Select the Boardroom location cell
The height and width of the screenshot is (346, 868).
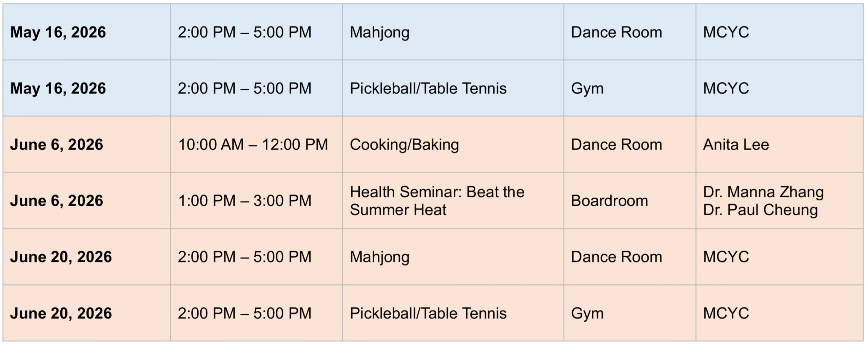click(609, 201)
